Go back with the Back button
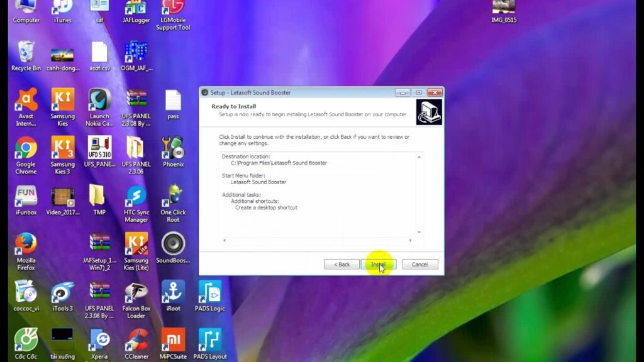The height and width of the screenshot is (362, 644). (341, 265)
